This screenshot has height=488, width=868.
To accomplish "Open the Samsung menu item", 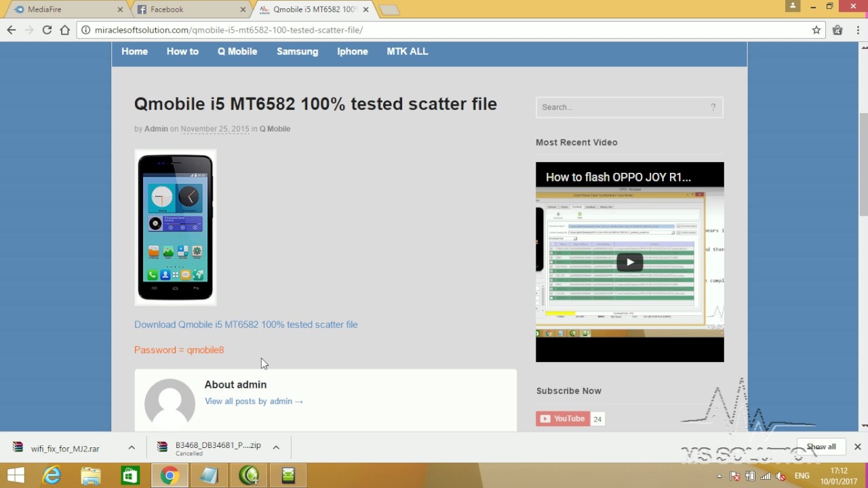I will click(x=297, y=52).
